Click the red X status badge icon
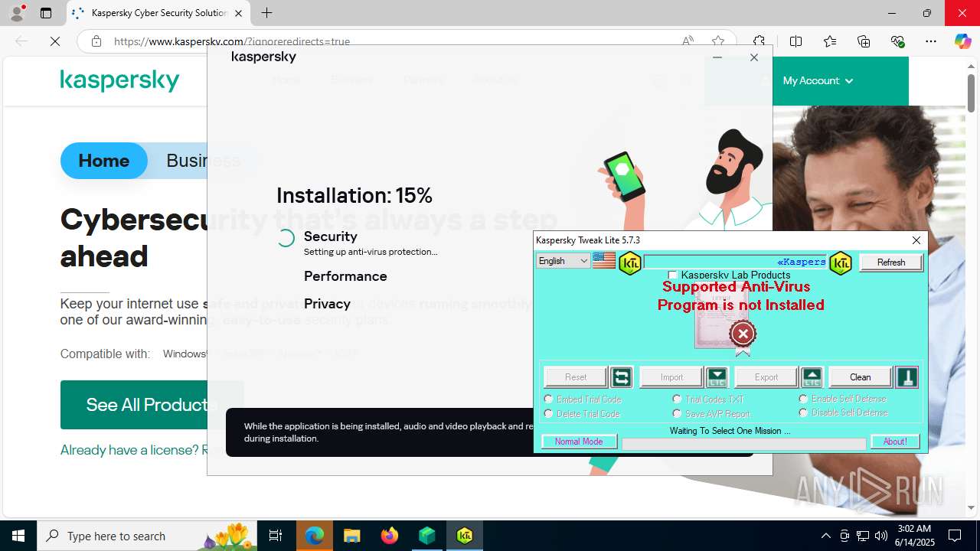The width and height of the screenshot is (980, 551). pos(743,334)
